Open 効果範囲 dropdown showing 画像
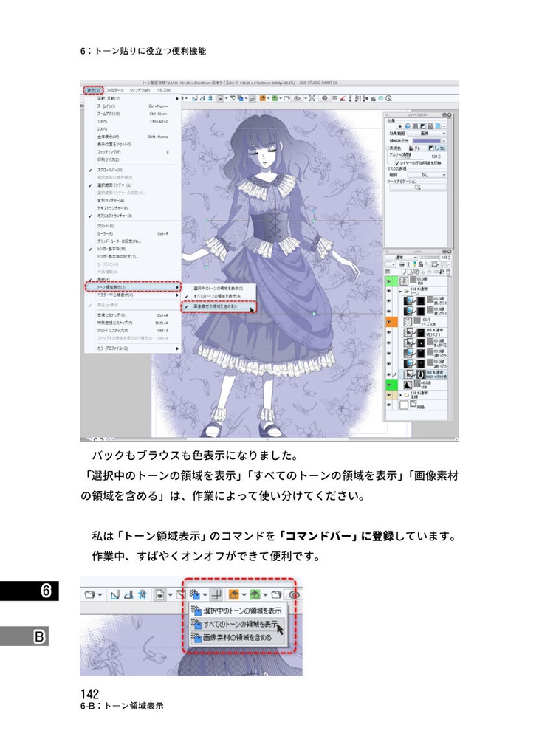Image resolution: width=539 pixels, height=756 pixels. 427,134
